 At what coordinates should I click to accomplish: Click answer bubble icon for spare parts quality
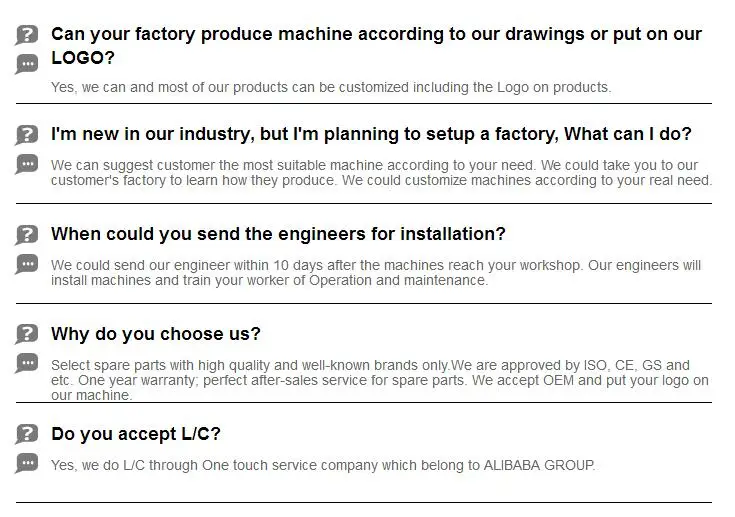point(27,364)
